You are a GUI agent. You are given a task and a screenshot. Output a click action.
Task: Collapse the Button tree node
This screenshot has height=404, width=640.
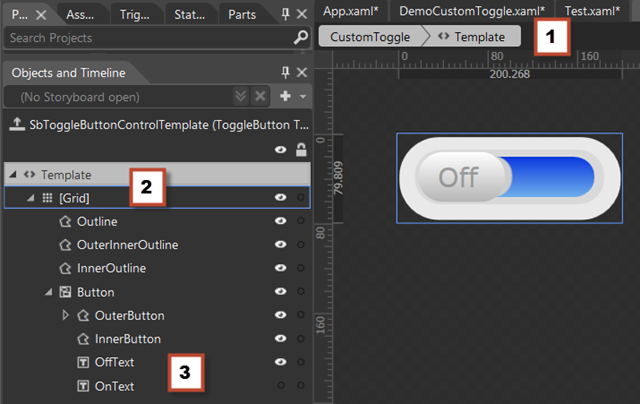[x=48, y=292]
